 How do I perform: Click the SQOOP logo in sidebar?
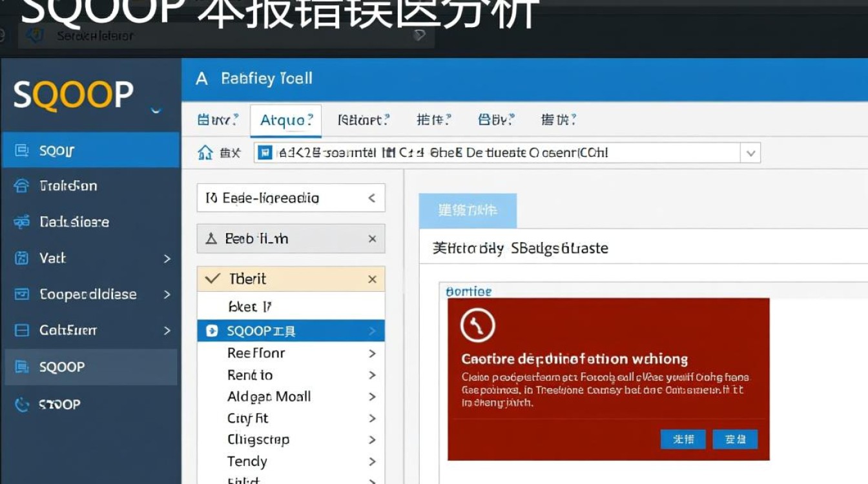[x=73, y=95]
